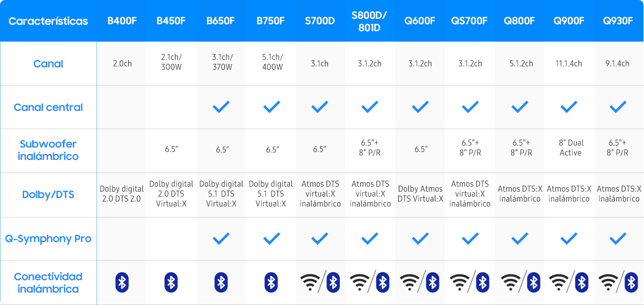Open the Q-Symphony Pro row label
Image resolution: width=644 pixels, height=305 pixels.
point(48,239)
